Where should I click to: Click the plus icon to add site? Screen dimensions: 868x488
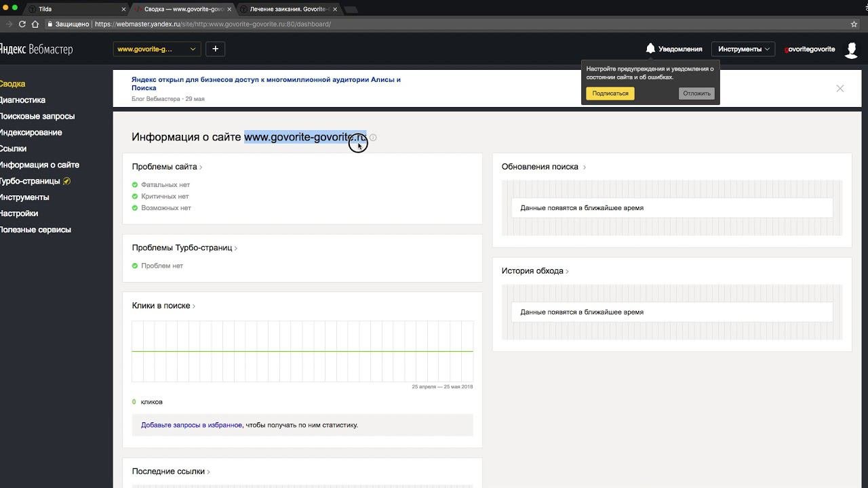pyautogui.click(x=215, y=49)
